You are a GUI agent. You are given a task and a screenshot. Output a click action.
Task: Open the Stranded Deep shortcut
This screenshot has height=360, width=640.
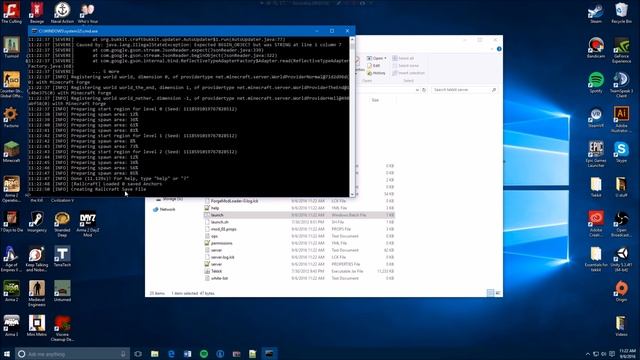click(x=62, y=224)
